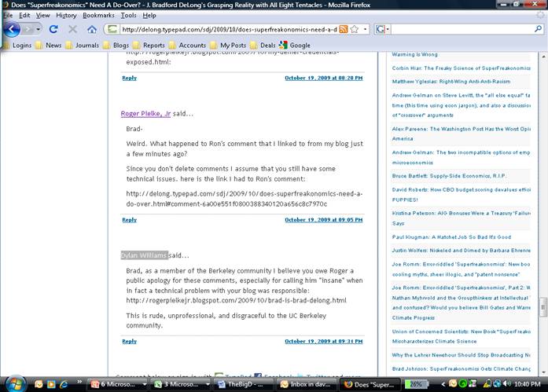
Task: Click the Google search engine icon
Action: click(380, 29)
